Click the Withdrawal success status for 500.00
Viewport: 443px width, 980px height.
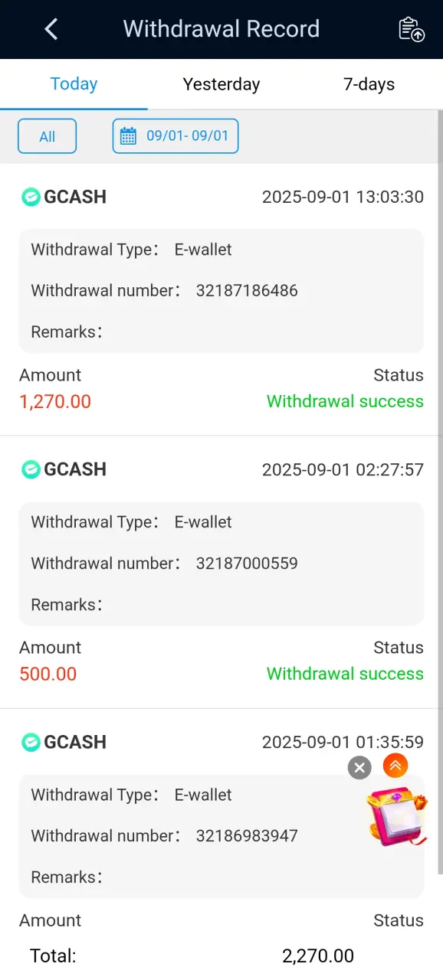345,674
